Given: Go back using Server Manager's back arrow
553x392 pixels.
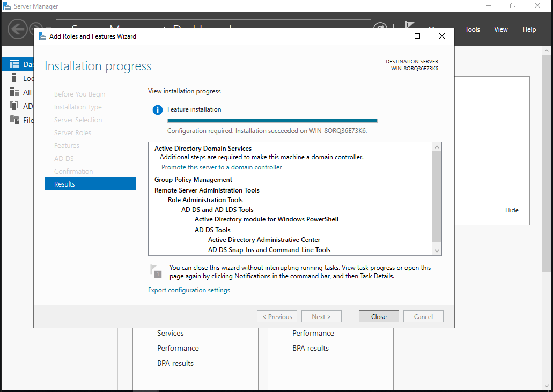Looking at the screenshot, I should point(17,29).
